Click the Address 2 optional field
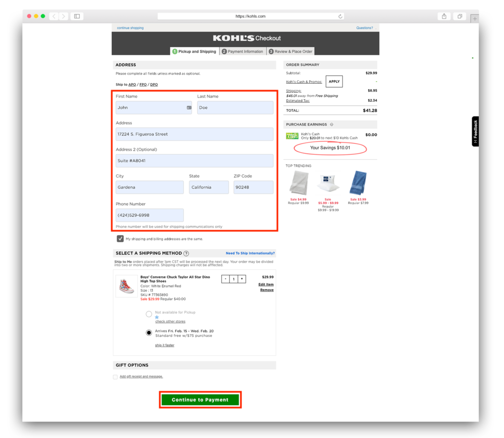The image size is (504, 438). (194, 161)
